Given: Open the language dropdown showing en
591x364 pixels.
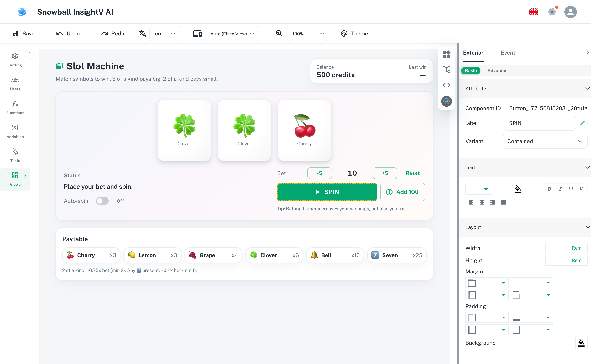Looking at the screenshot, I should [x=165, y=34].
